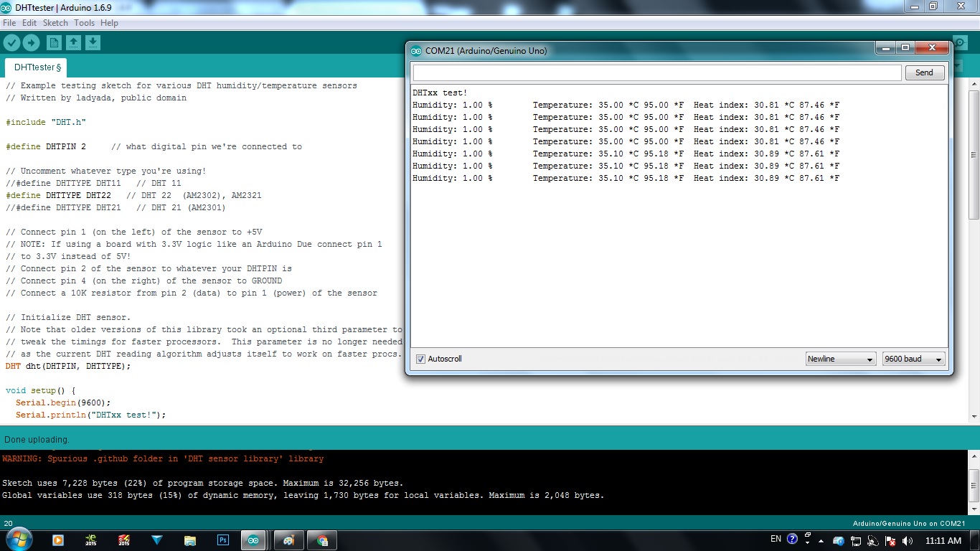Click the 'WARNING: Spurious .github folder' console line

(163, 458)
